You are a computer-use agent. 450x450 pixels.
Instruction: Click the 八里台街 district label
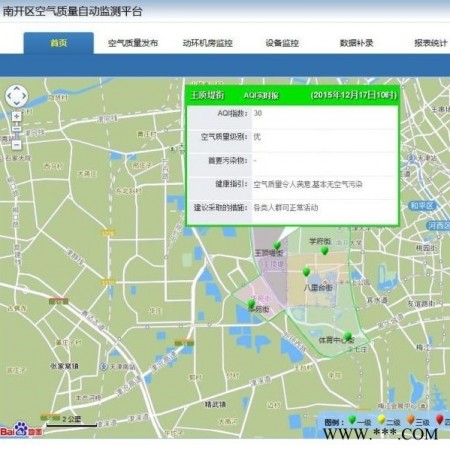[x=318, y=287]
